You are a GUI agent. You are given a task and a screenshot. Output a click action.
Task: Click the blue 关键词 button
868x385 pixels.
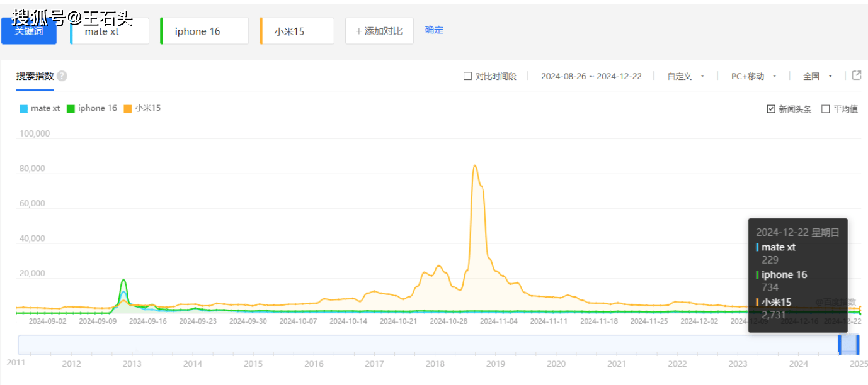(x=29, y=31)
